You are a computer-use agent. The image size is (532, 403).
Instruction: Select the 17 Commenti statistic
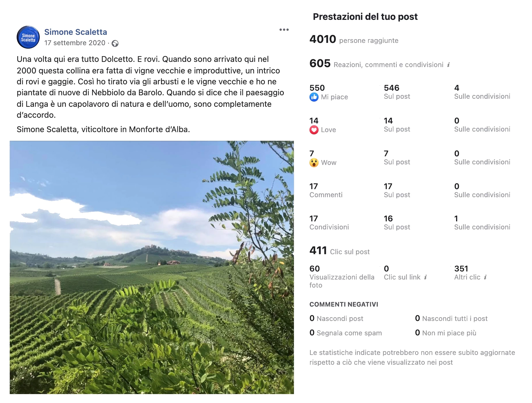click(x=326, y=191)
